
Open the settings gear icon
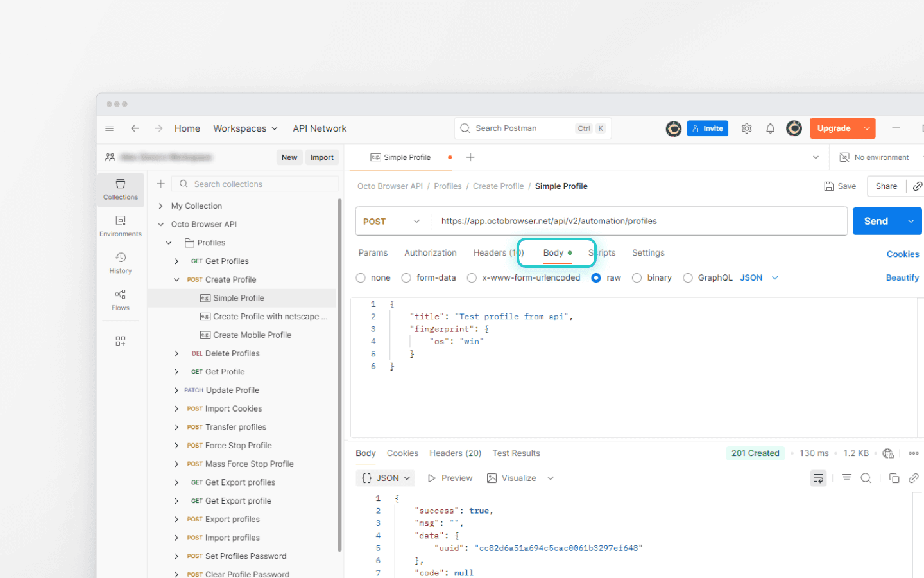coord(747,128)
